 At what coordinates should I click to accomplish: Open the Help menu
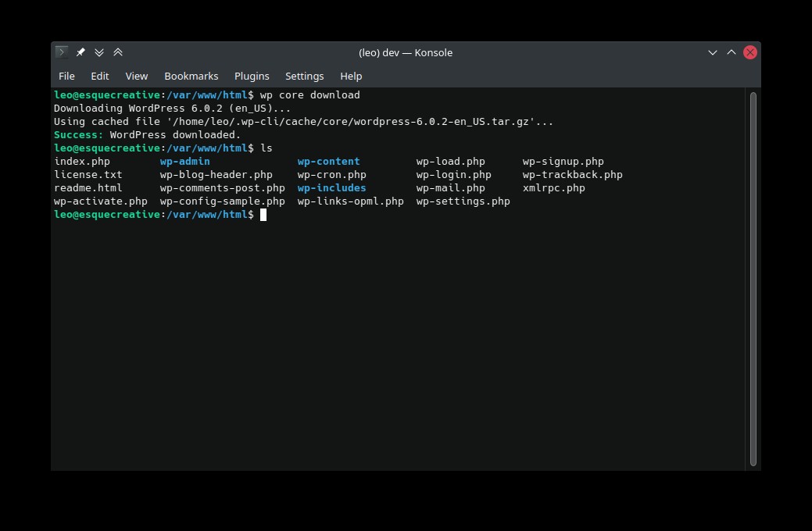click(x=351, y=76)
